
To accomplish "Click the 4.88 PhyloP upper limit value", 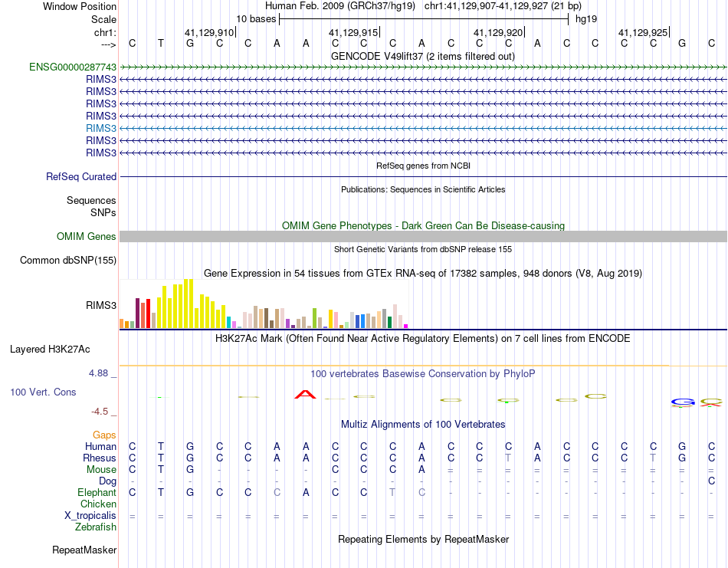I will 99,373.
